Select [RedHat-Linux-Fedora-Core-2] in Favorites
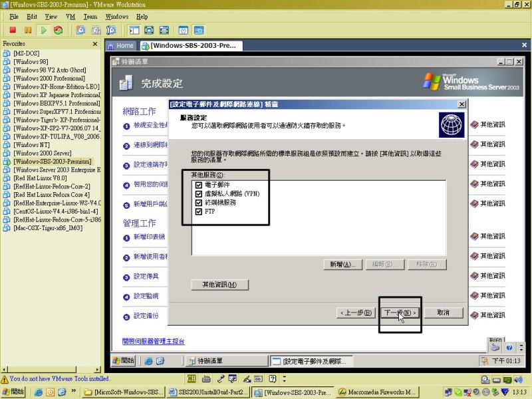Image resolution: width=532 pixels, height=399 pixels. (x=52, y=186)
